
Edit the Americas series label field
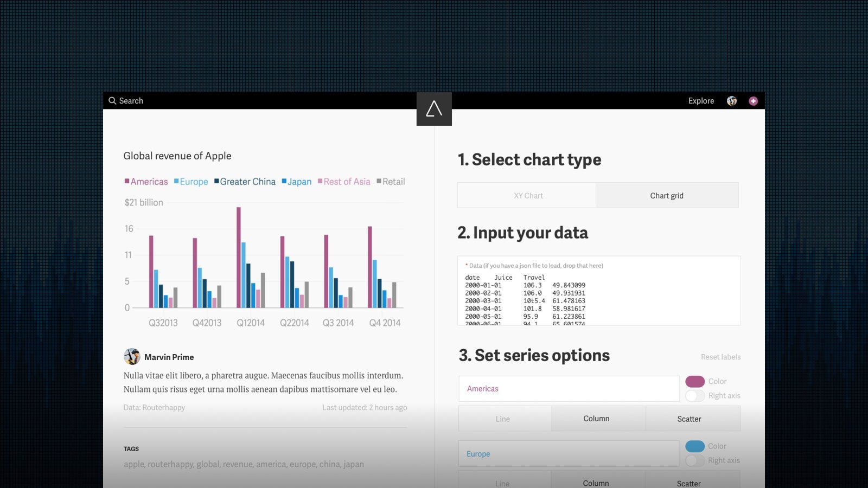569,389
